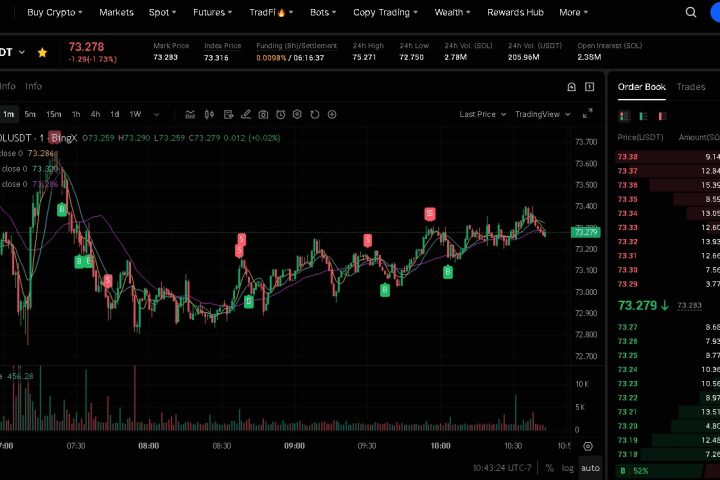This screenshot has height=480, width=720.
Task: Click ask price 73.38 in order book
Action: (x=627, y=157)
